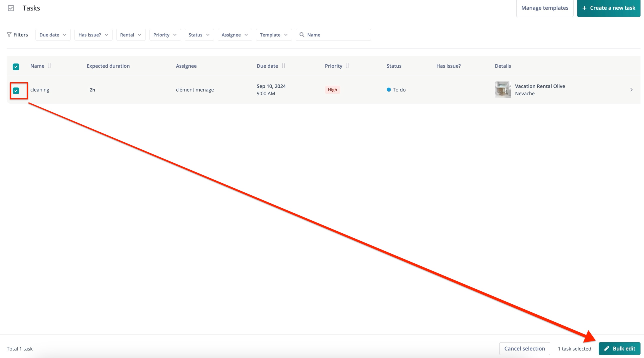
Task: Open cleaning task row chevron arrow
Action: pyautogui.click(x=631, y=90)
